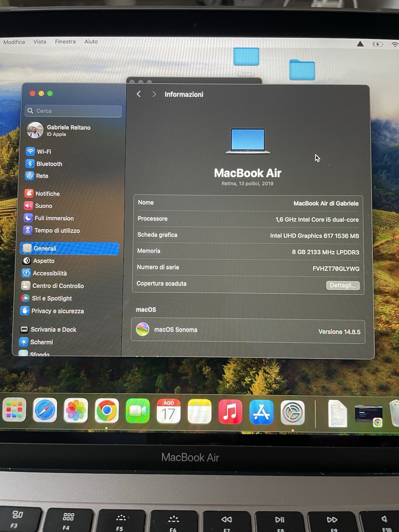Open the Vista menu
This screenshot has height=532, width=399.
click(40, 42)
